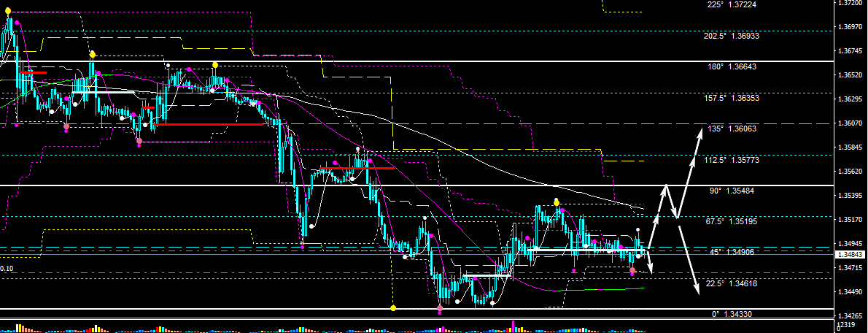The image size is (868, 333).
Task: Click price axis value 1.34265
Action: pos(851,316)
